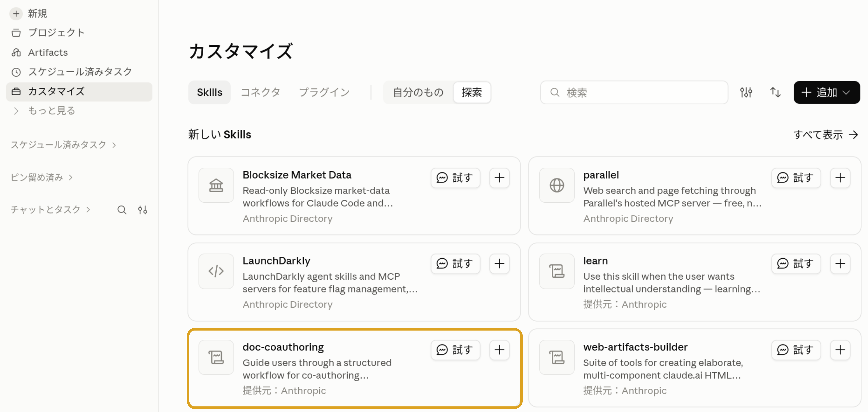Switch to the プラグイン tab
The height and width of the screenshot is (412, 868).
coord(324,92)
